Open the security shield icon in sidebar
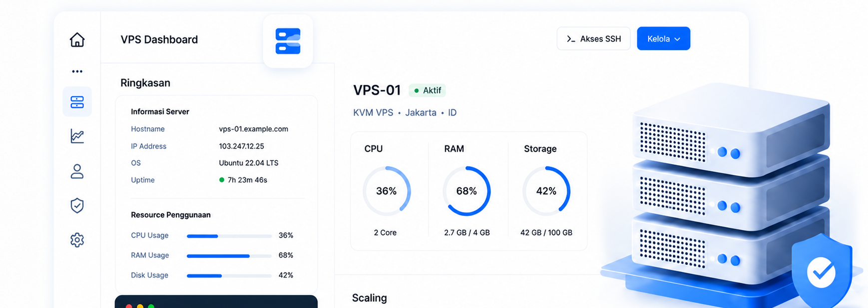This screenshot has width=868, height=308. (x=77, y=205)
